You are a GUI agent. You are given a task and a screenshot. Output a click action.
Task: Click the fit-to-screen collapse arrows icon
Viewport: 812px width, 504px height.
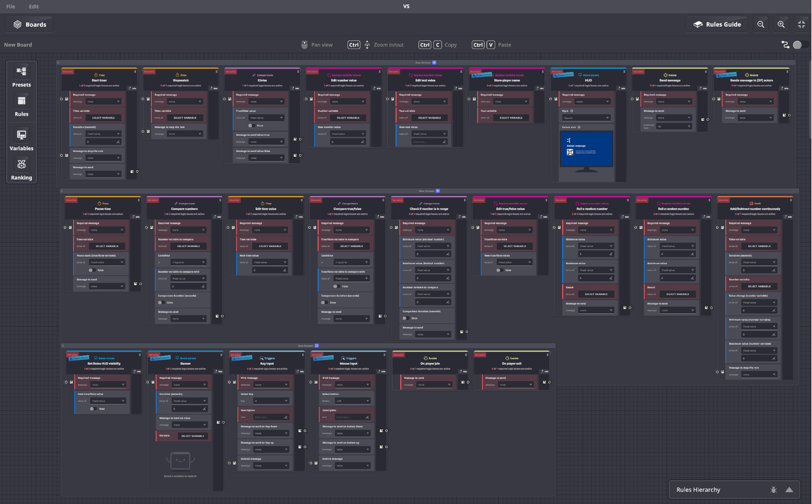[x=802, y=24]
